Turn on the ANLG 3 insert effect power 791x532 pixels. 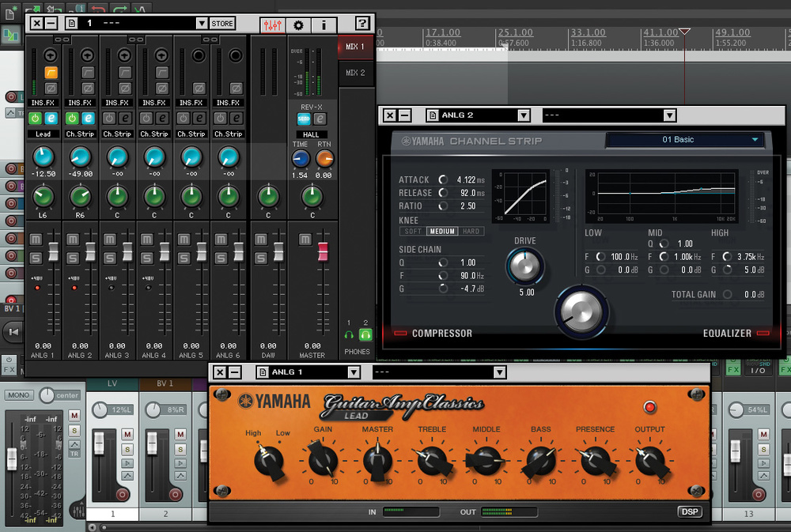click(109, 119)
